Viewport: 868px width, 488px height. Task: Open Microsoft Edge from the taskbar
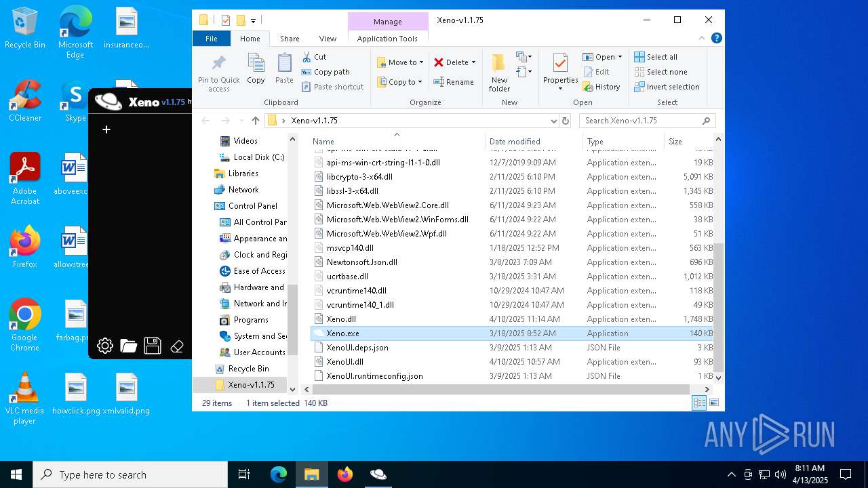pyautogui.click(x=279, y=474)
